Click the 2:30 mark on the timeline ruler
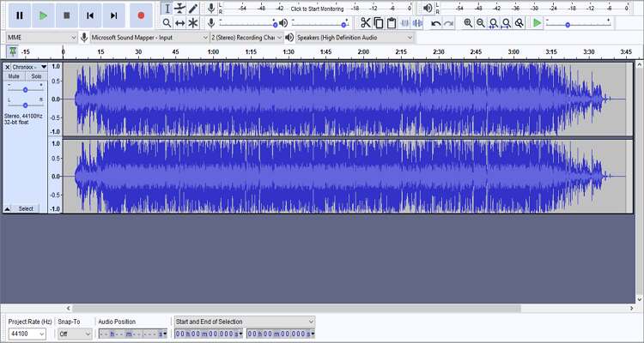 (439, 52)
